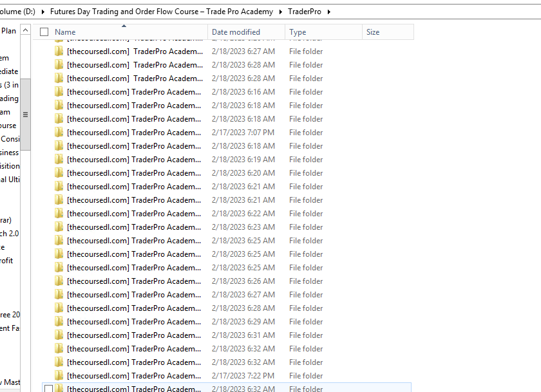Click "File folder" type in 6:26 AM row
Screen dimensions: 541x392
[306, 281]
